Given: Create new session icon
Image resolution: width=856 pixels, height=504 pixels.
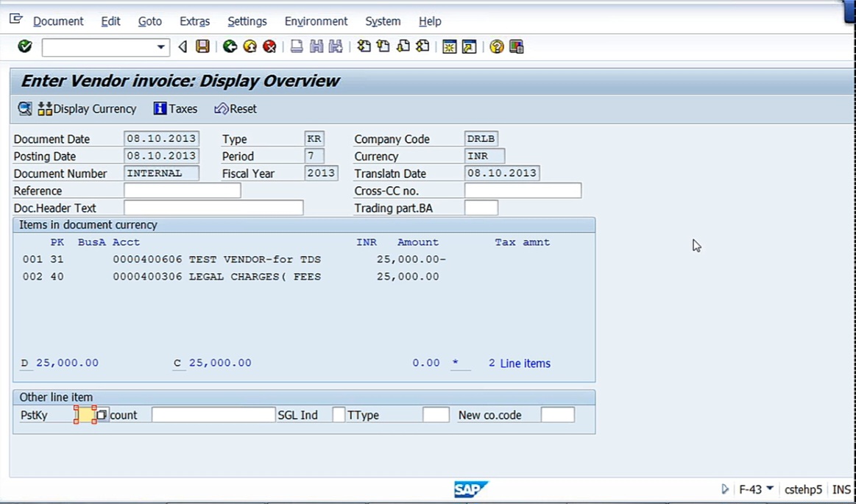Looking at the screenshot, I should 449,46.
